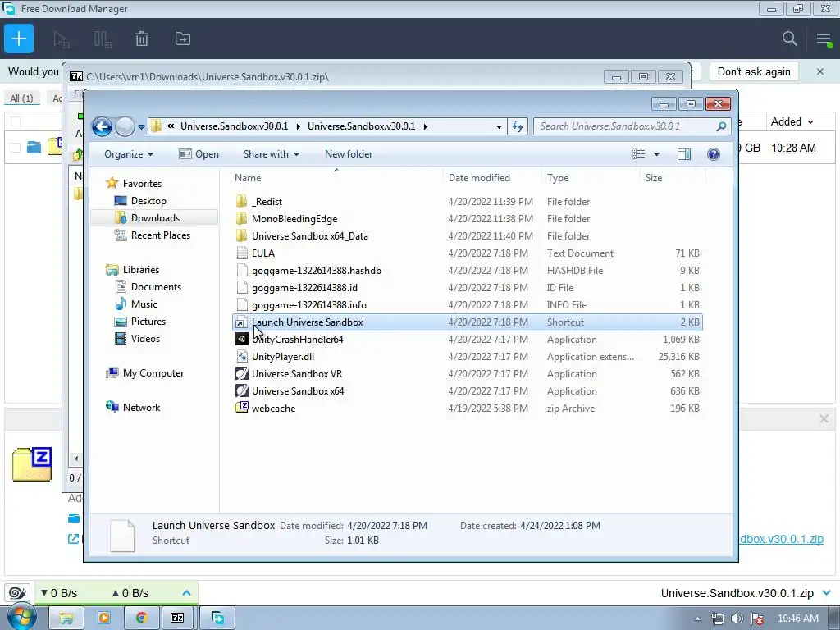Sort by the Size column header
Screen dimensions: 840x630
coord(654,178)
